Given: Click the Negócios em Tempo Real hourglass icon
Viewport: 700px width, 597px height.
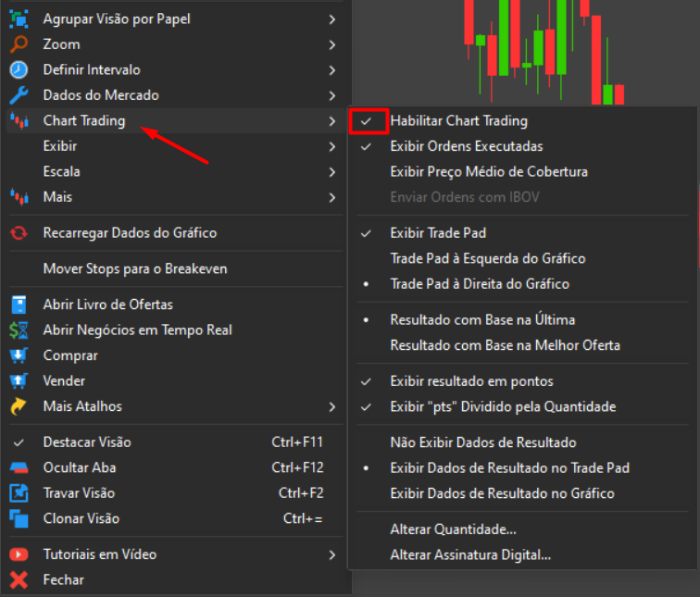Looking at the screenshot, I should pyautogui.click(x=19, y=330).
